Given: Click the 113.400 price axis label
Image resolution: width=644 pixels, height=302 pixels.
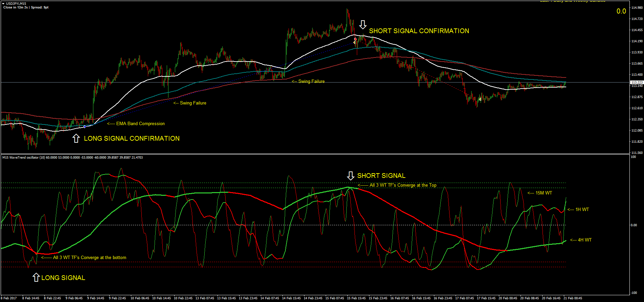Looking at the screenshot, I should (637, 75).
